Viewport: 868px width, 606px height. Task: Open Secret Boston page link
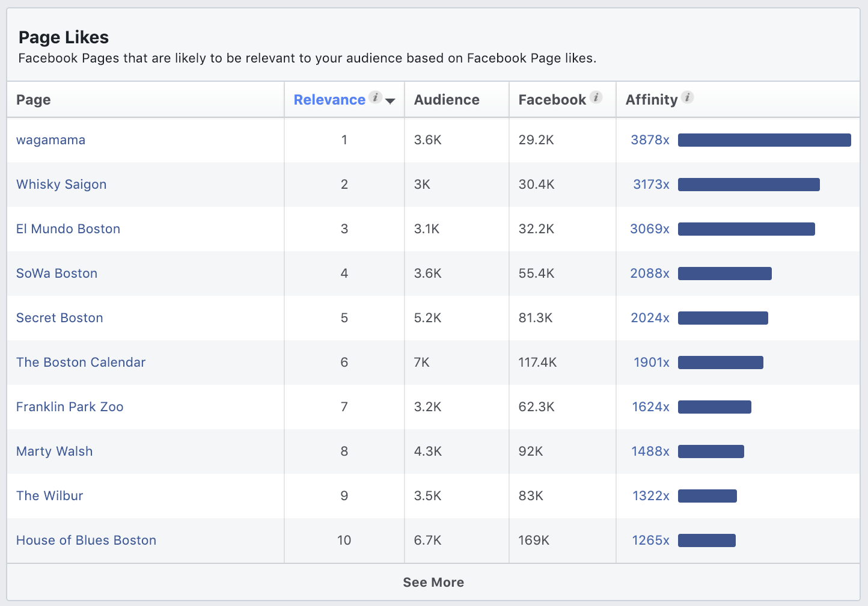(x=60, y=318)
